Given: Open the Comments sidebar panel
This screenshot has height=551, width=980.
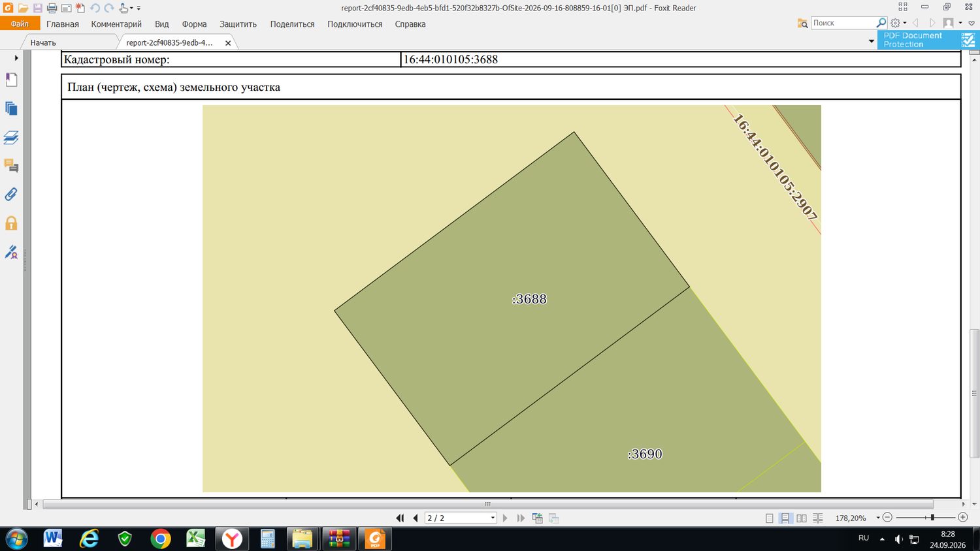Looking at the screenshot, I should tap(11, 166).
